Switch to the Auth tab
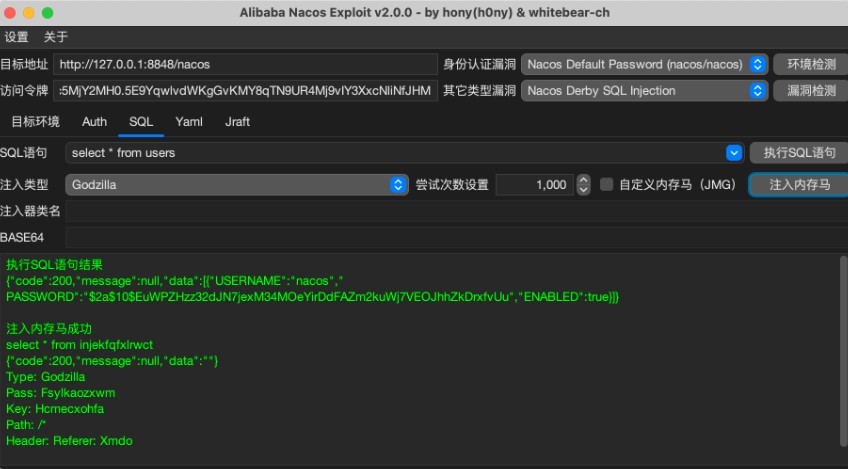Viewport: 848px width, 469px height. click(94, 122)
